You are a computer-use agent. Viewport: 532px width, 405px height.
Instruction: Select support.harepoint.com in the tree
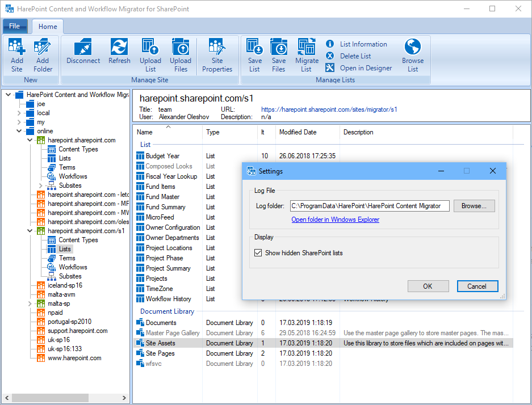point(78,331)
